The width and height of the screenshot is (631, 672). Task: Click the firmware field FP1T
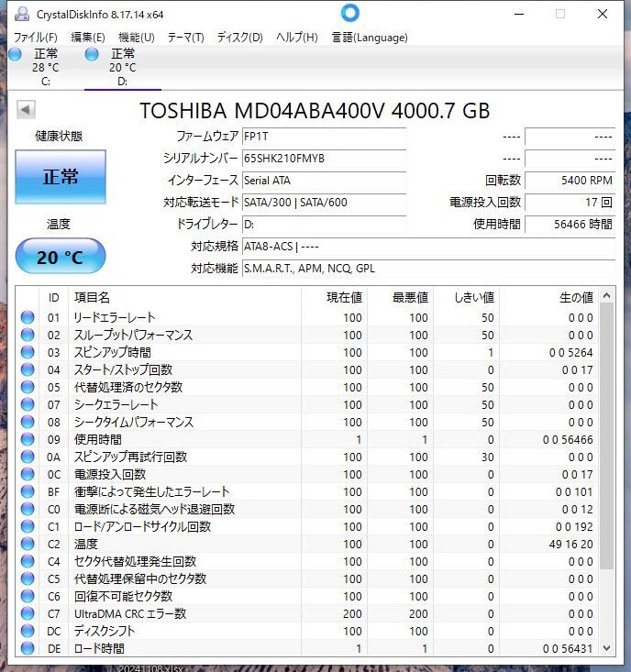click(x=324, y=137)
